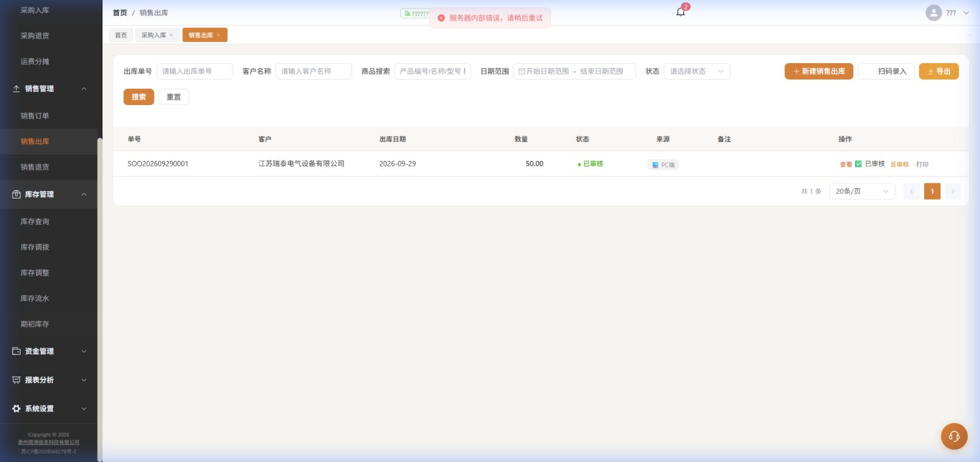980x462 pixels.
Task: Expand the 资金管理 menu chevron
Action: point(84,351)
